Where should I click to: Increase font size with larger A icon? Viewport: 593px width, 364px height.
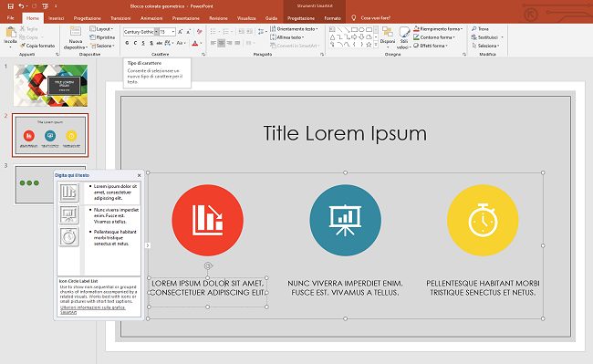point(180,32)
